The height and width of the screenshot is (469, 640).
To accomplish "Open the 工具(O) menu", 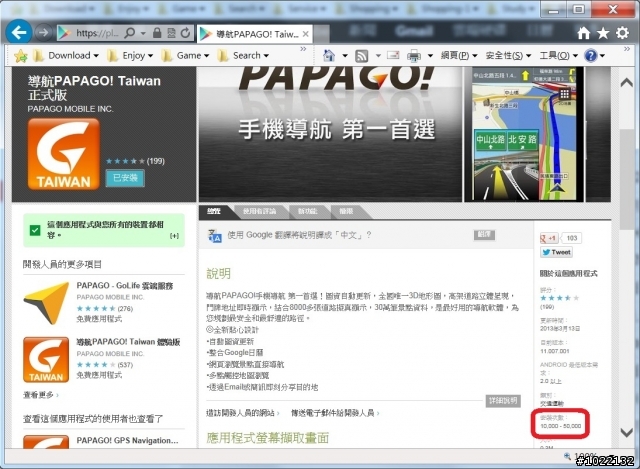I will pos(558,56).
